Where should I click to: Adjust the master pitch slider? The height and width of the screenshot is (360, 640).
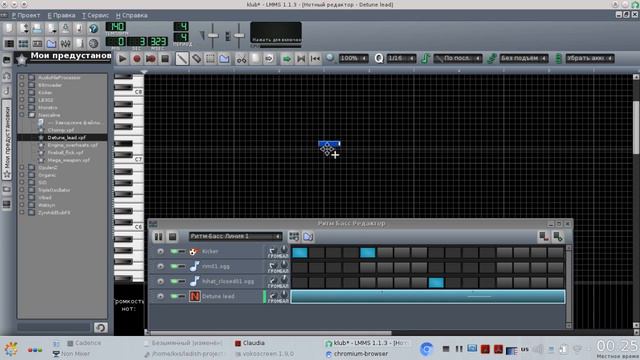click(x=239, y=36)
